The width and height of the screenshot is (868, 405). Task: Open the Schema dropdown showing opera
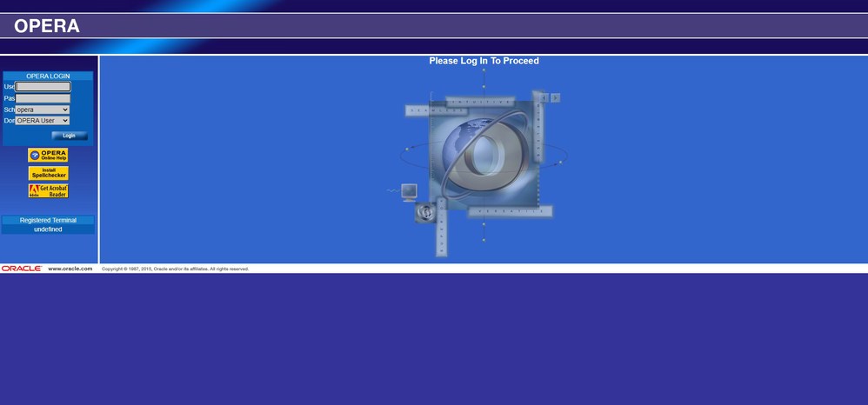point(42,110)
